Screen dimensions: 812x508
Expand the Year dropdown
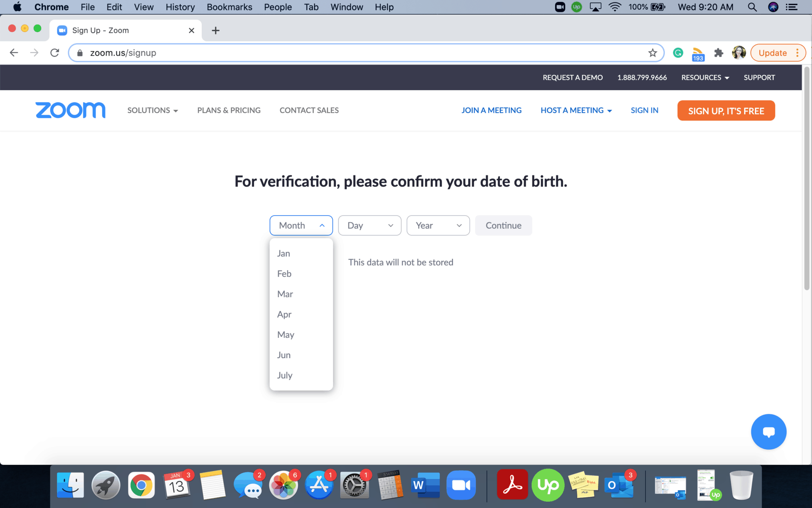[x=438, y=225]
